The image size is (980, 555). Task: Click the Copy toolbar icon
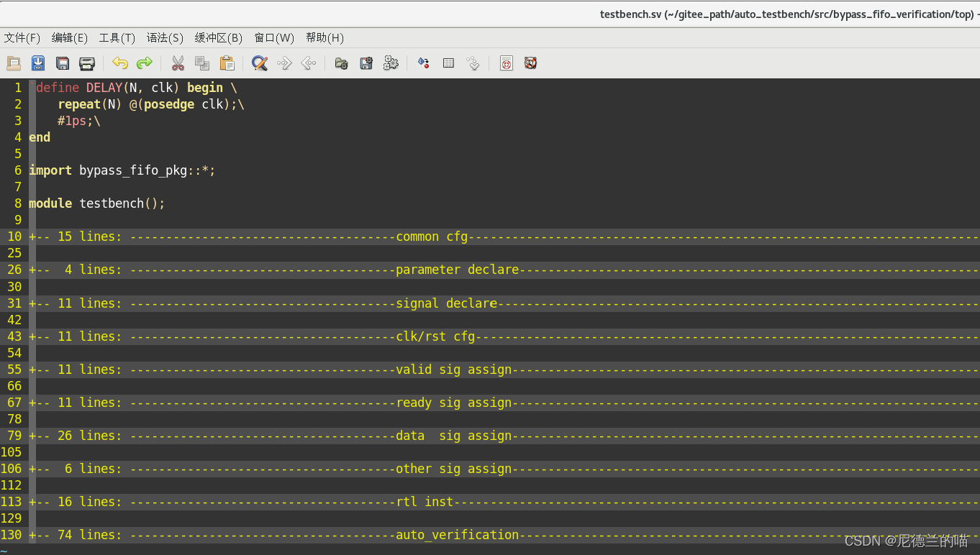(202, 63)
